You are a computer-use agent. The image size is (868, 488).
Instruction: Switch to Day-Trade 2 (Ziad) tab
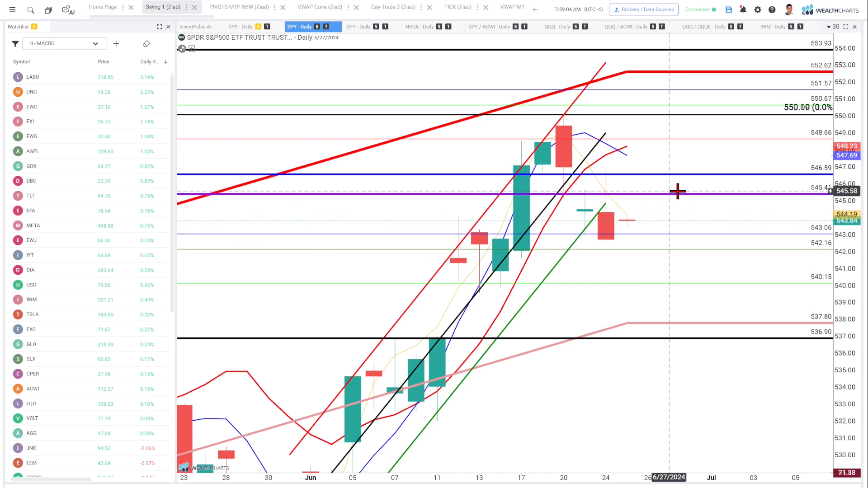[x=393, y=7]
